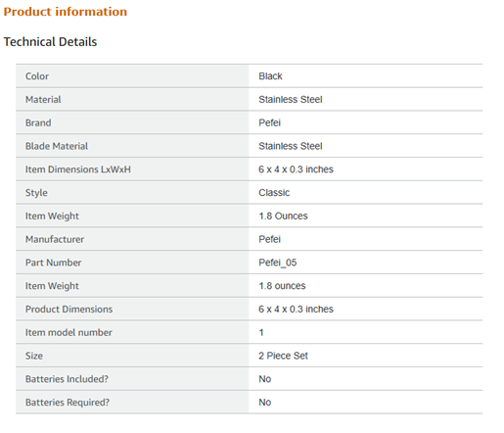Select the Manufacturer row label
The height and width of the screenshot is (433, 504).
tap(55, 239)
